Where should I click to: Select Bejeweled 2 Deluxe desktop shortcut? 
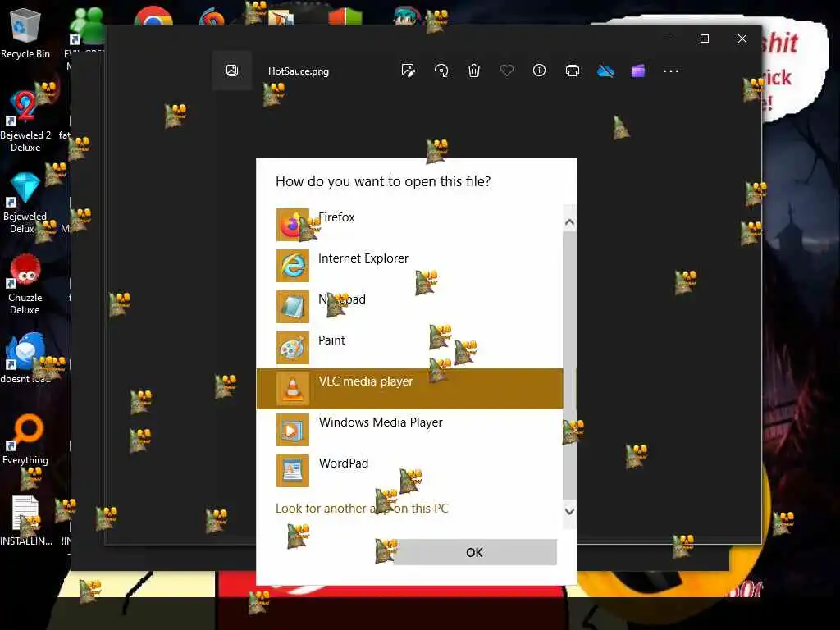pyautogui.click(x=25, y=121)
